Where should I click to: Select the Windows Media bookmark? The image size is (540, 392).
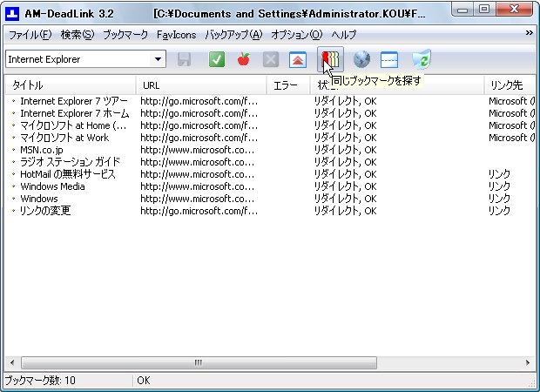(x=52, y=186)
